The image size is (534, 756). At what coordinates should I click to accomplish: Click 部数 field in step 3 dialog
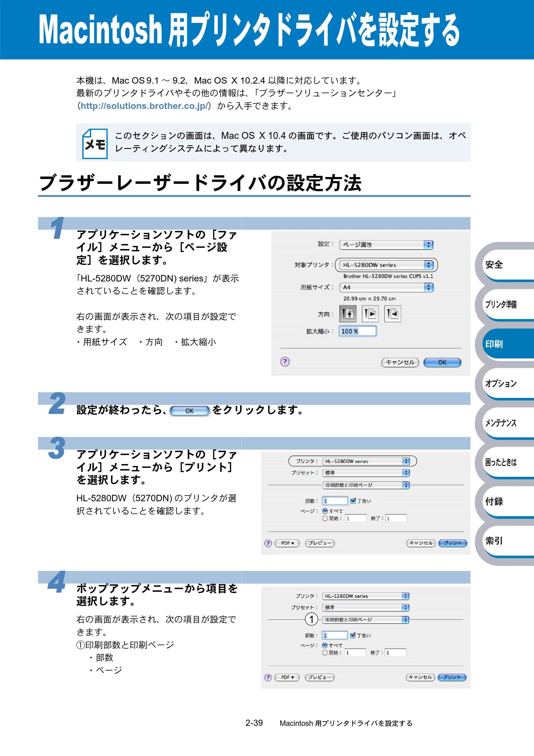pyautogui.click(x=335, y=501)
